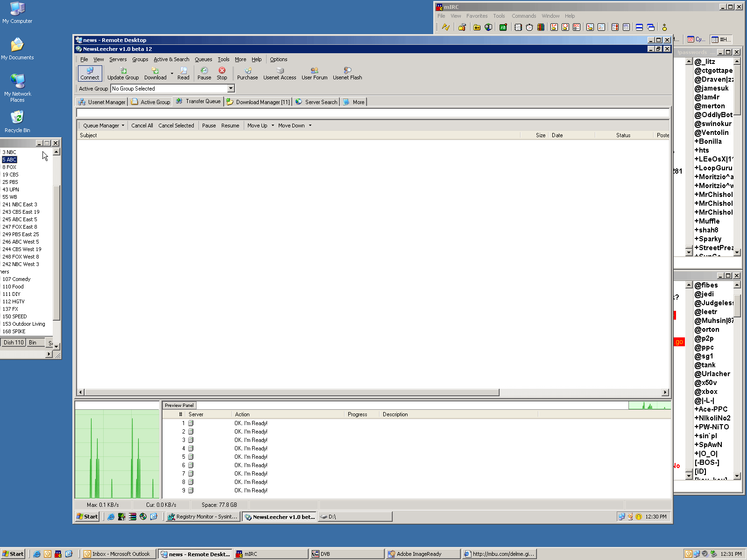Screen dimensions: 747x560
Task: Select 8 FOX in channel list
Action: coord(9,167)
